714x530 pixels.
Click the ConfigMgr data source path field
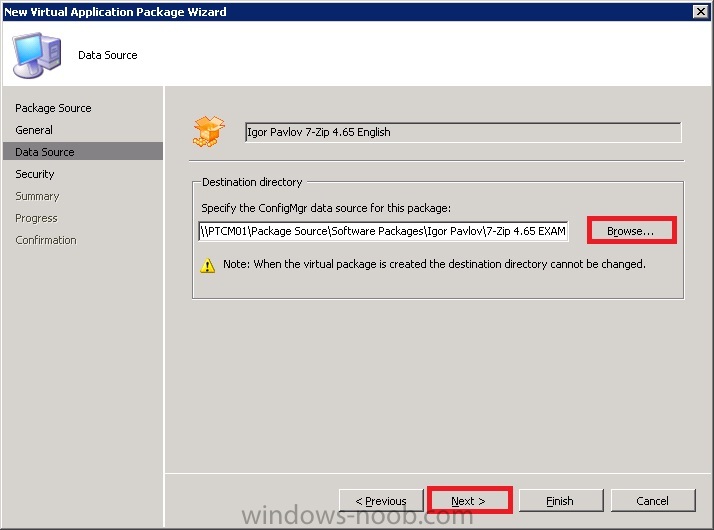(383, 231)
